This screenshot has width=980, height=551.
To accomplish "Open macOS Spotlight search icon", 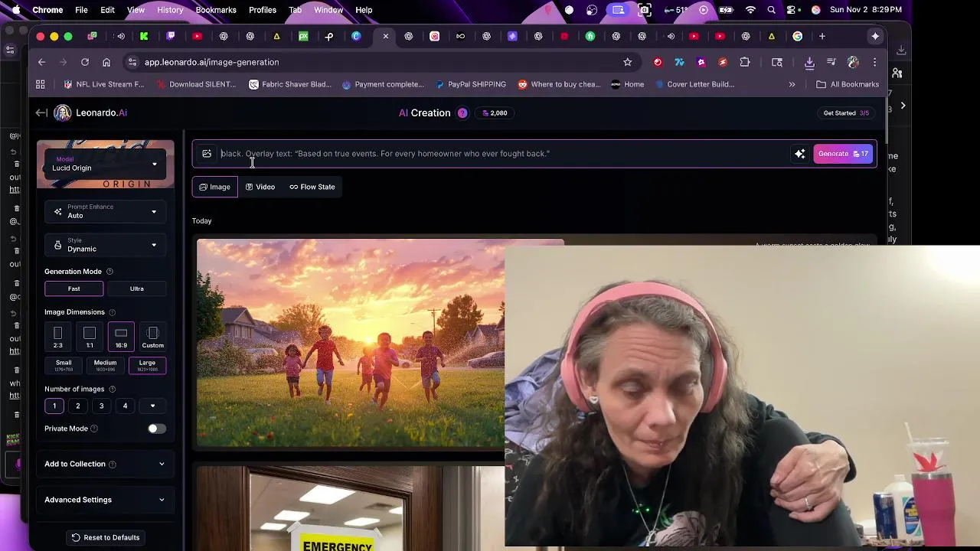I will coord(772,10).
